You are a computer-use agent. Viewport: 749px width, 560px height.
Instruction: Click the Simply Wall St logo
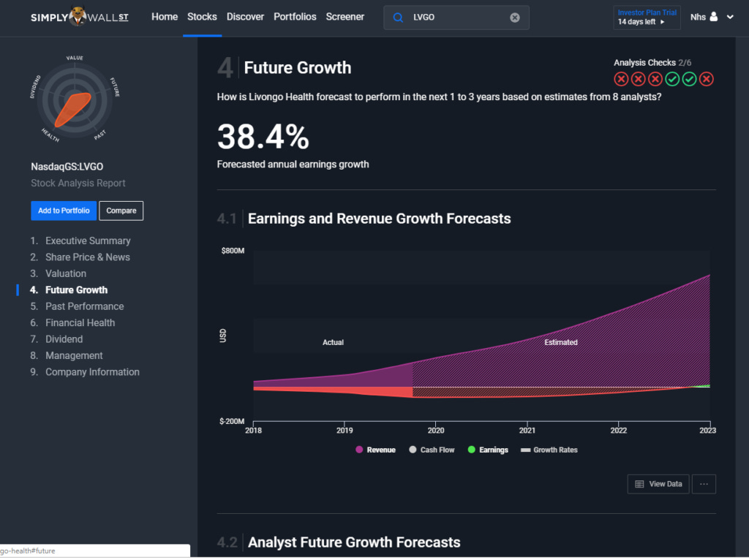(x=79, y=17)
